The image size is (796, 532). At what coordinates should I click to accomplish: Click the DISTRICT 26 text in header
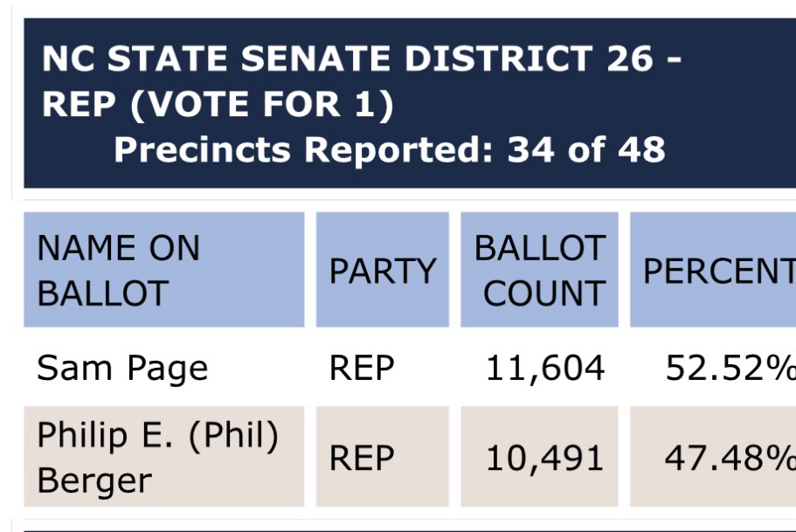545,59
